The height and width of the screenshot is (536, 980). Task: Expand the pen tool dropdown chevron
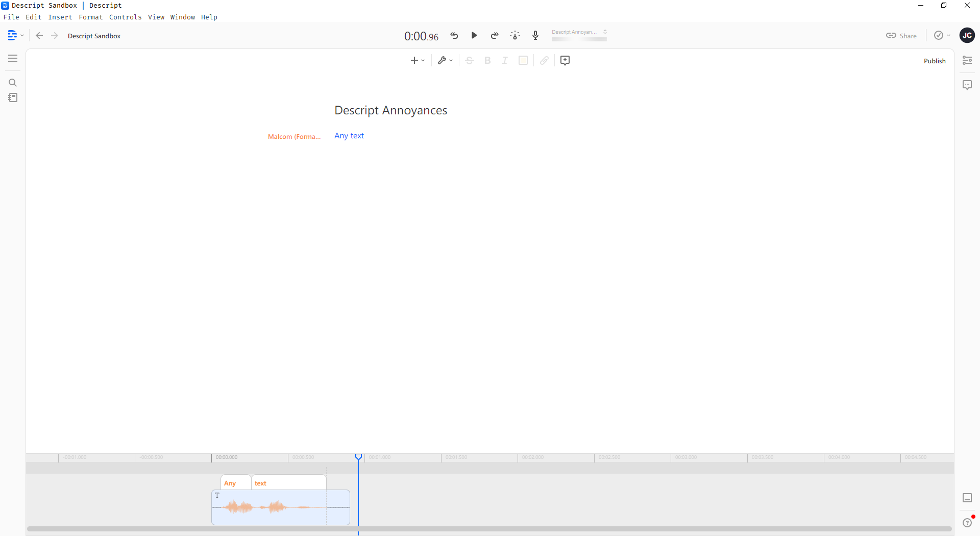point(451,60)
